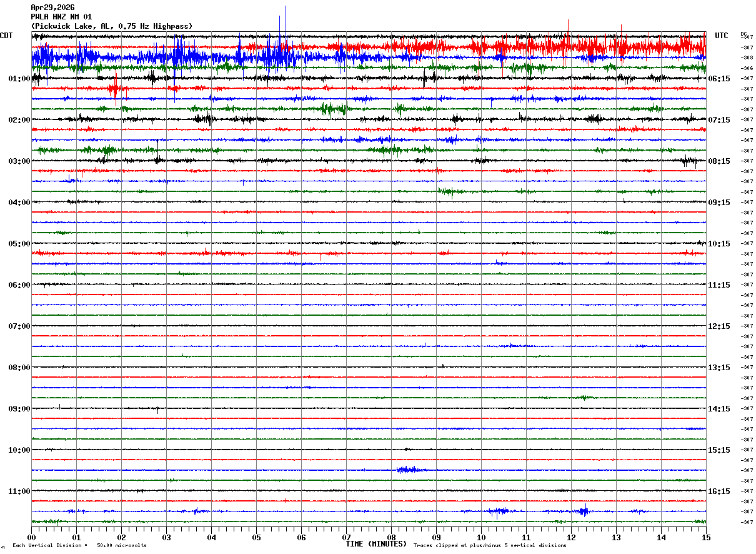The height and width of the screenshot is (554, 756).
Task: Select the "09:15" UTC time label
Action: point(719,203)
